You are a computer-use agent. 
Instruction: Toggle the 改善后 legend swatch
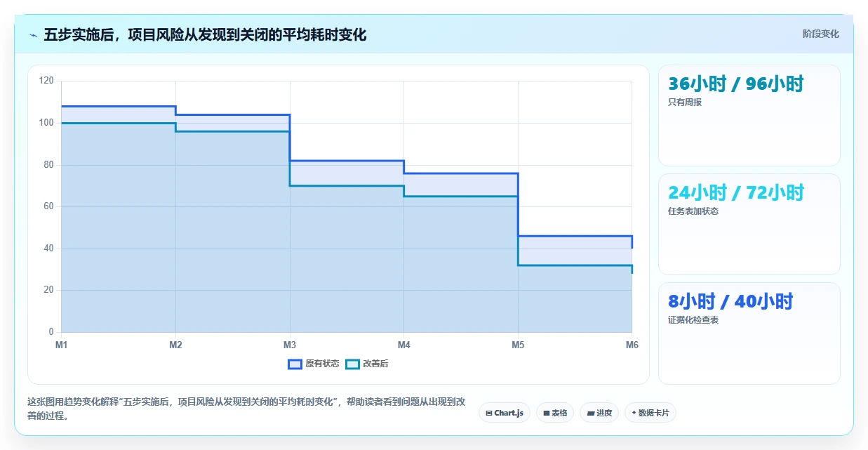coord(353,364)
